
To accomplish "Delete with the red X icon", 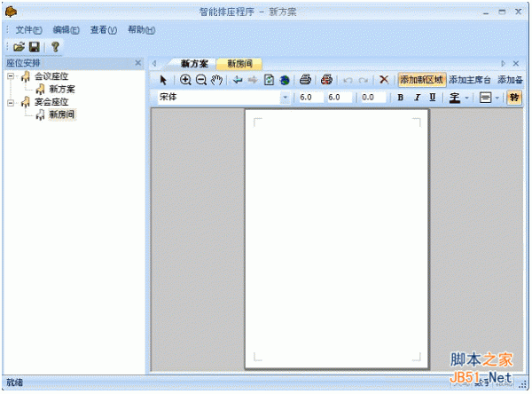I will (x=384, y=80).
